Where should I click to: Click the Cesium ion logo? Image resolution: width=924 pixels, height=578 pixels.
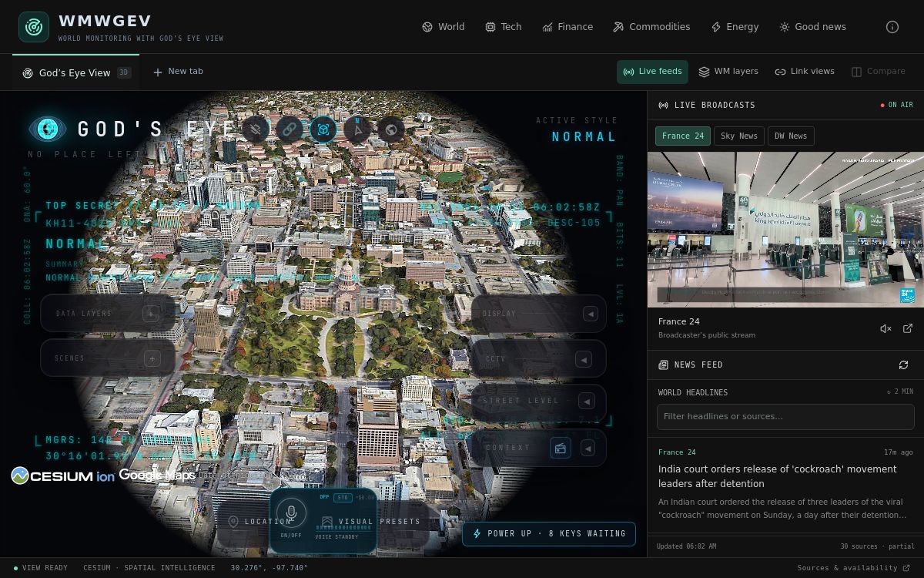[63, 476]
